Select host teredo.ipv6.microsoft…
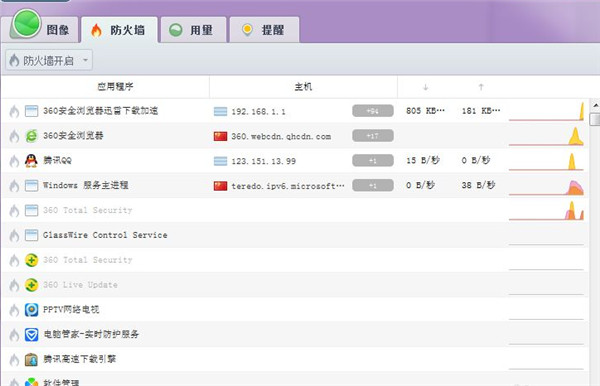Viewport: 600px width, 386px height. 288,186
